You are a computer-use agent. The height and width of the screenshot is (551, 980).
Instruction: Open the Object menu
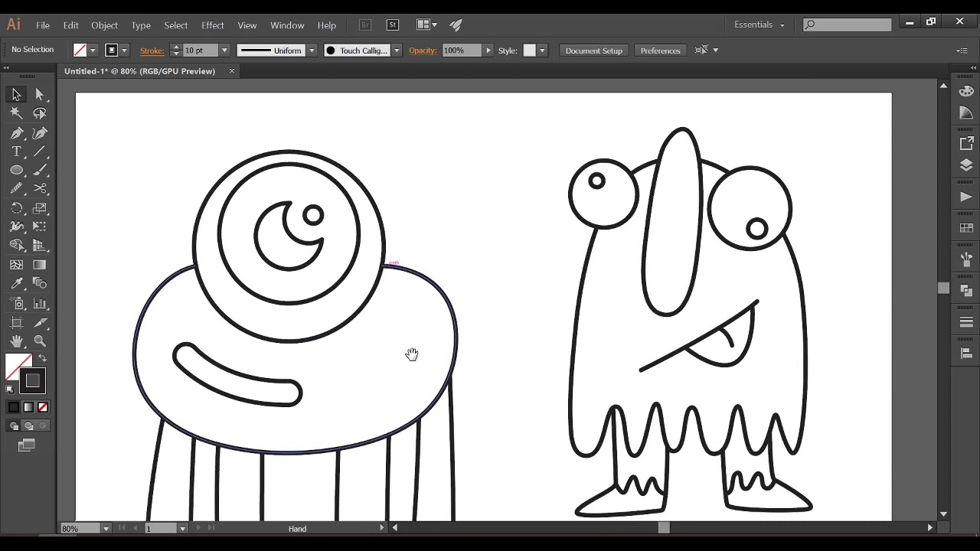pos(105,25)
